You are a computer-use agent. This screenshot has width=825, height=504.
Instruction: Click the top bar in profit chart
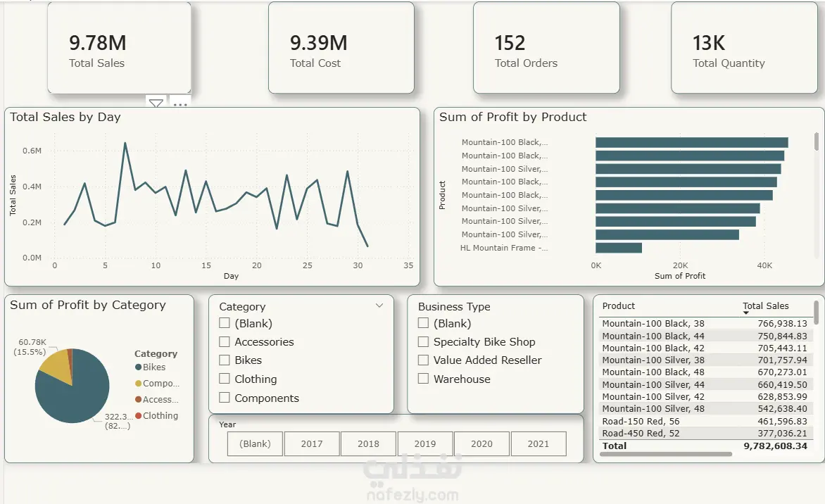(x=692, y=143)
